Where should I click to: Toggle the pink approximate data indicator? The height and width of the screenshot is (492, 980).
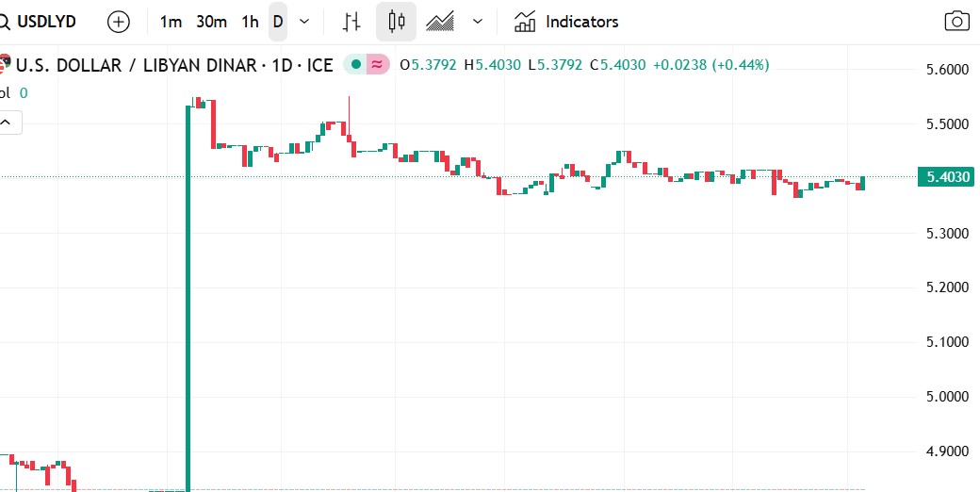(377, 65)
